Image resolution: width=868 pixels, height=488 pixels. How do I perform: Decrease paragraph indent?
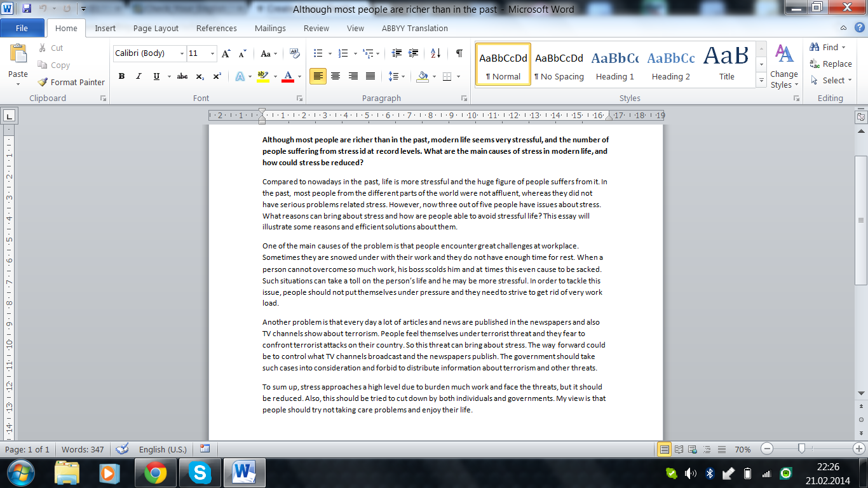pyautogui.click(x=397, y=53)
